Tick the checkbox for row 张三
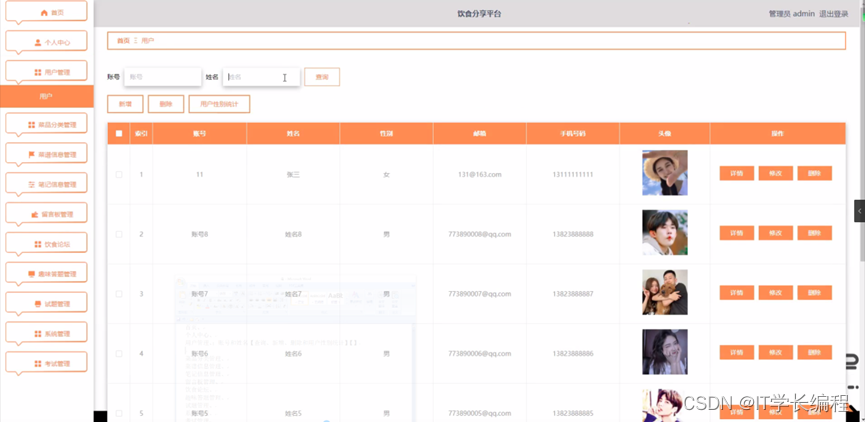The height and width of the screenshot is (422, 865). click(x=119, y=174)
